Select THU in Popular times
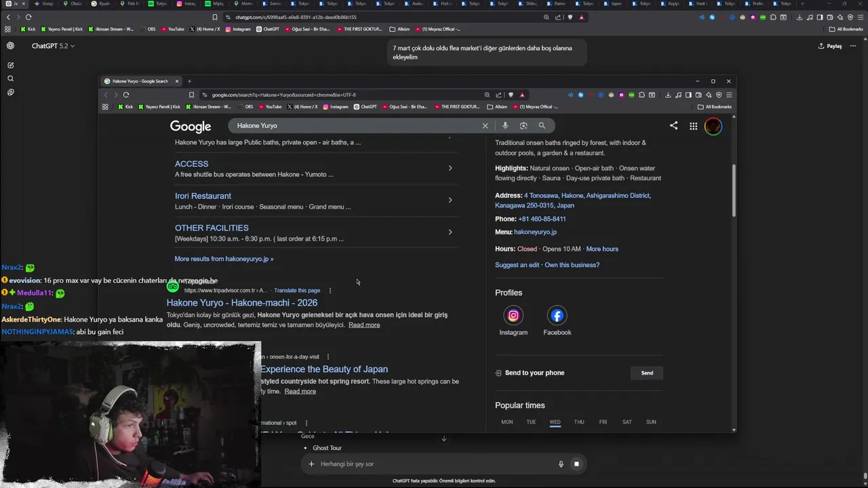The image size is (868, 488). point(579,422)
